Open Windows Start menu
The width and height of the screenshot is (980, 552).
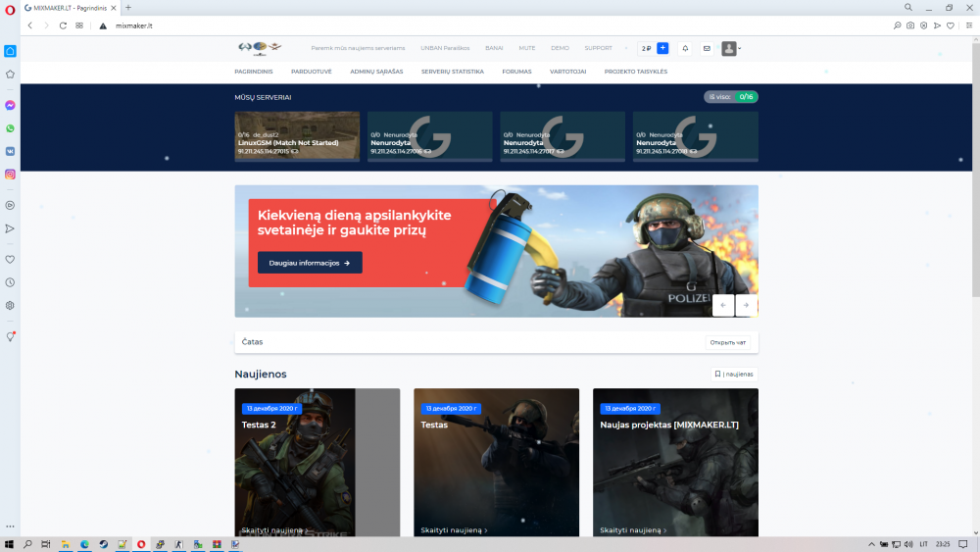tap(9, 544)
